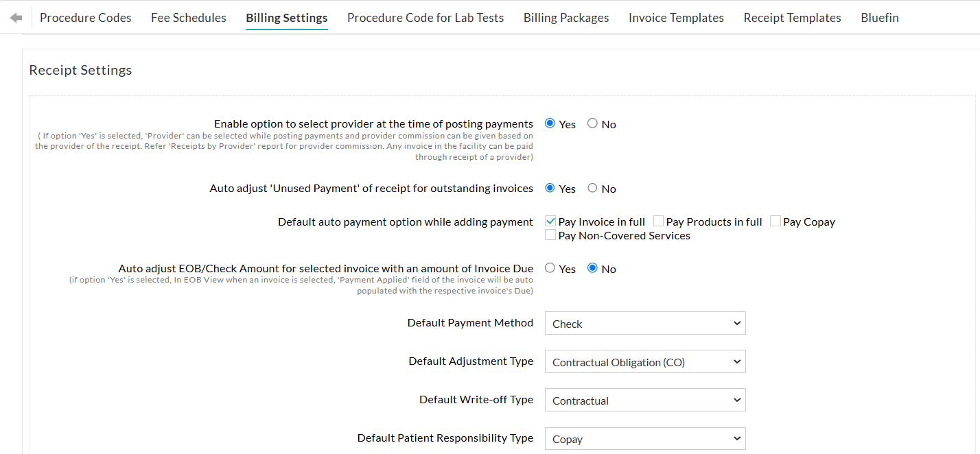Select No for provider selection at payment posting
Viewport: 980px width, 454px height.
(592, 123)
